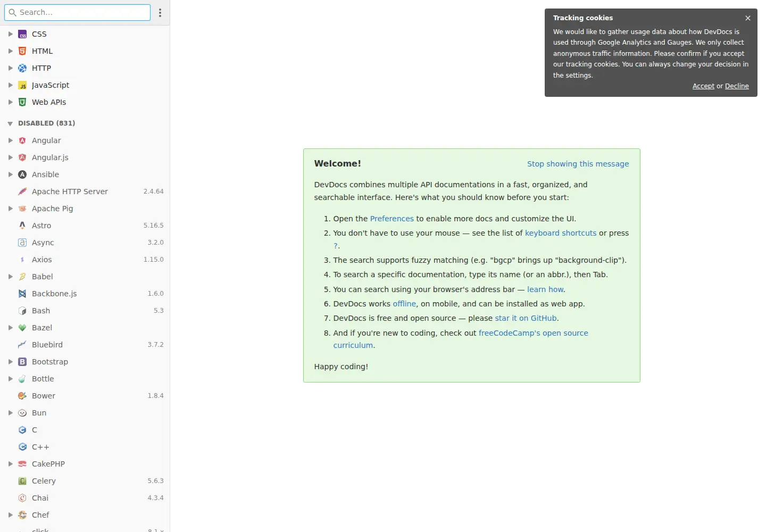Click the learn how link
Viewport: 766px width, 532px height.
[x=545, y=289]
